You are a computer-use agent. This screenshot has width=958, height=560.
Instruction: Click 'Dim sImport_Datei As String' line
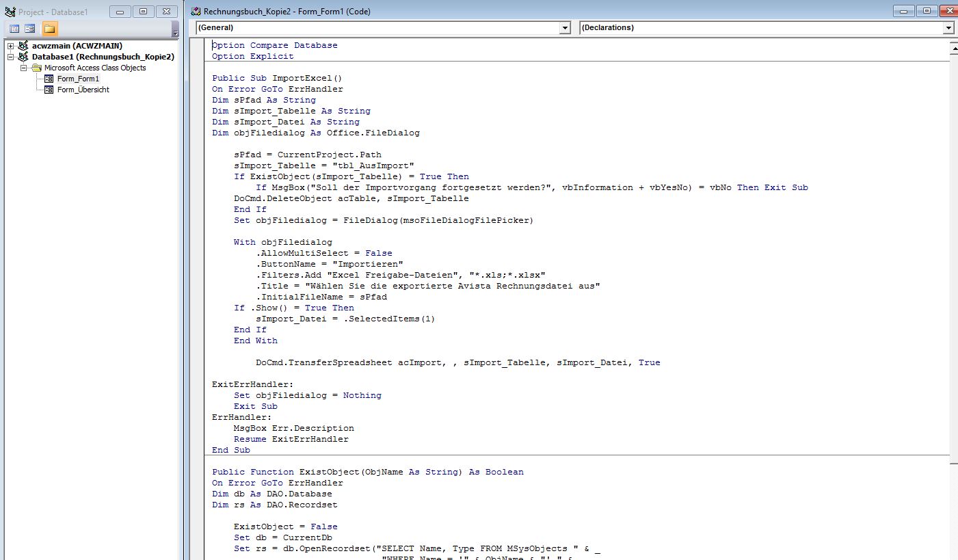(286, 122)
